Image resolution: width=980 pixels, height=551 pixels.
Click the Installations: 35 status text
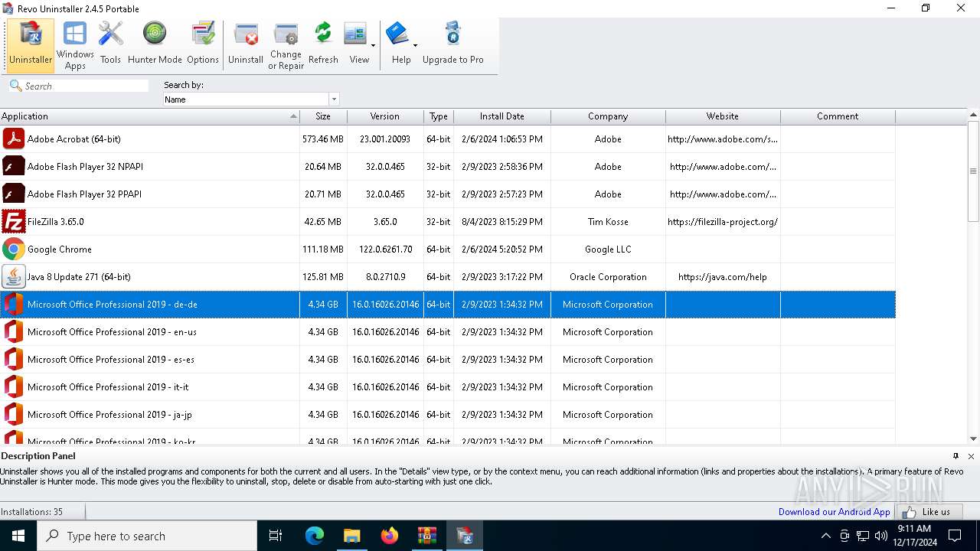pos(32,512)
